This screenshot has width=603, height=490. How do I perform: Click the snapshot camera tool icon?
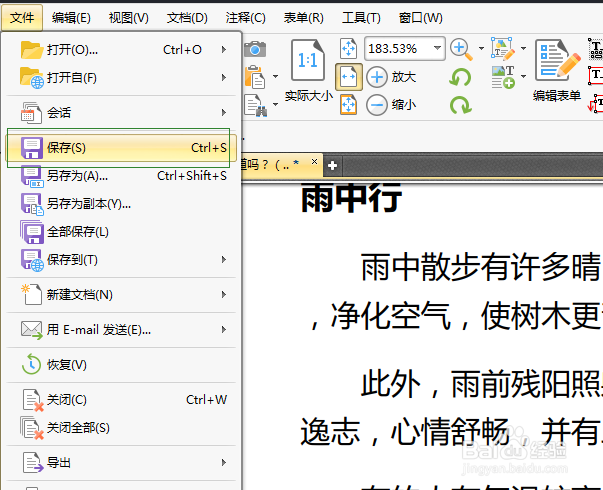click(x=255, y=49)
